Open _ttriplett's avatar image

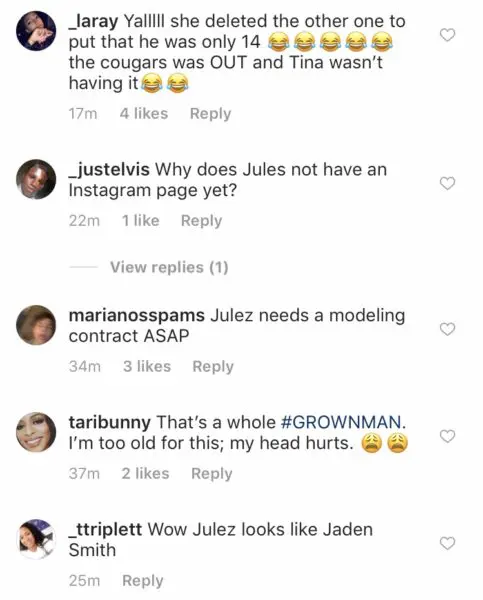click(36, 539)
